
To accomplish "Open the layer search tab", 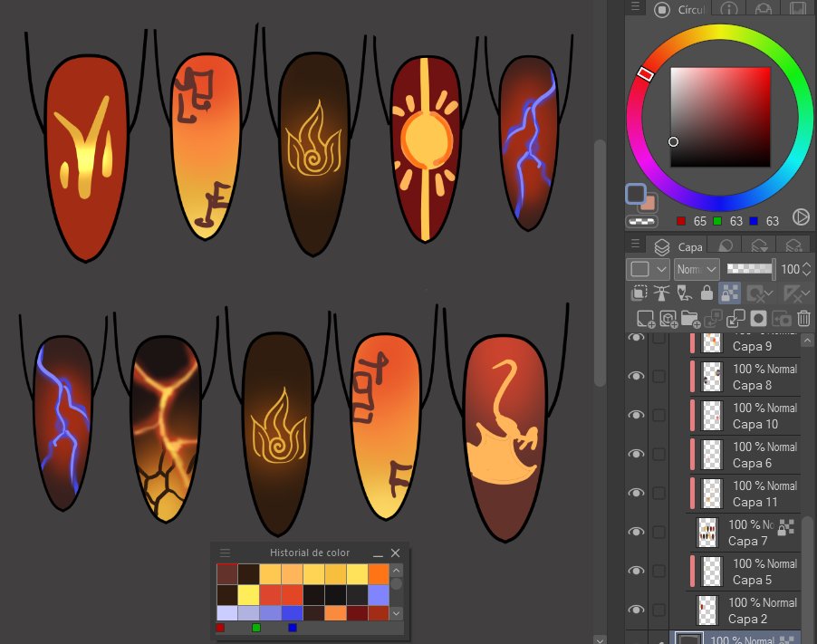I will point(726,246).
